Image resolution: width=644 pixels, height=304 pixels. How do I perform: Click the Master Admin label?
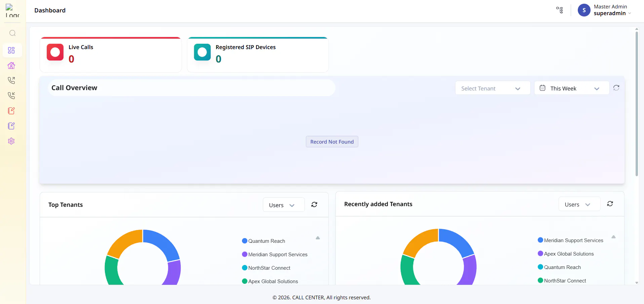[610, 7]
